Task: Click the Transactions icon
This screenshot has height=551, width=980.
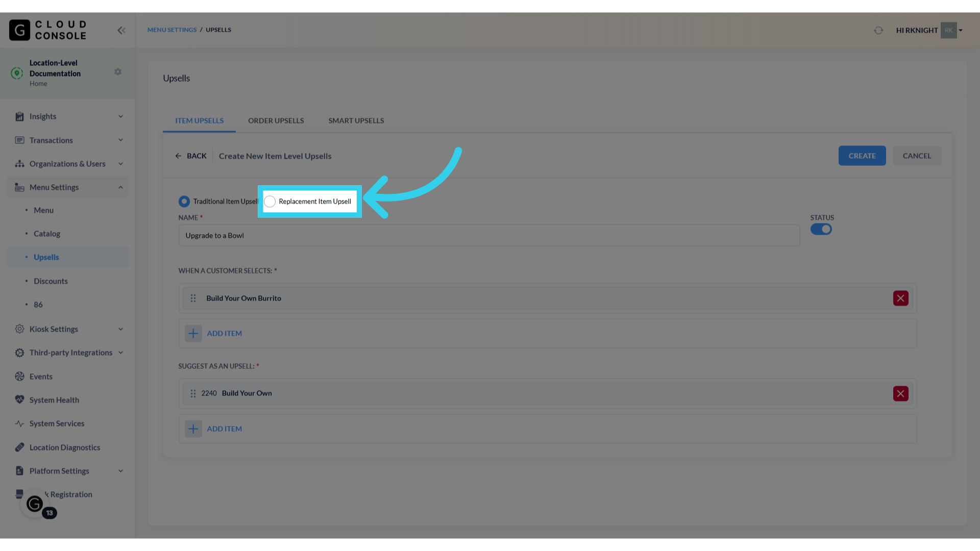Action: coord(19,140)
